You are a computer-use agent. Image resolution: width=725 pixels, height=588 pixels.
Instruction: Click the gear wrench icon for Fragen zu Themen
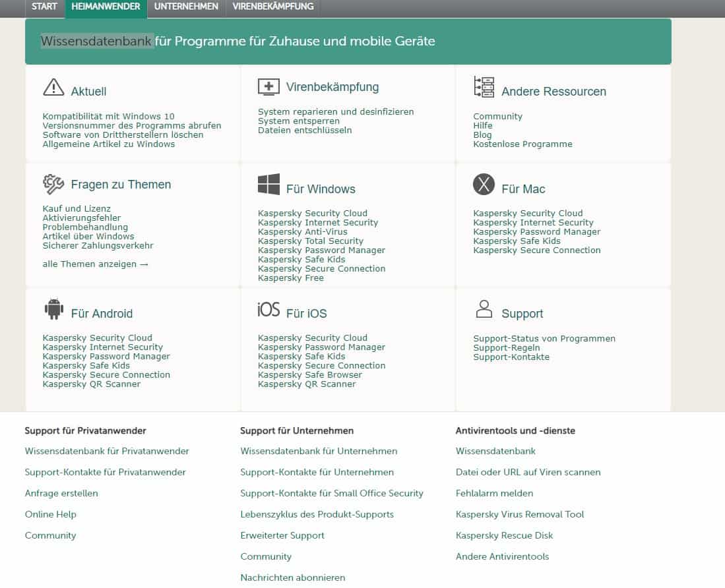coord(53,184)
